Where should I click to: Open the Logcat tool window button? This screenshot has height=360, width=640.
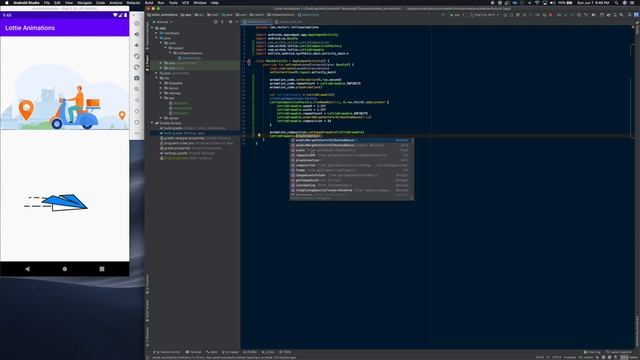tap(231, 352)
